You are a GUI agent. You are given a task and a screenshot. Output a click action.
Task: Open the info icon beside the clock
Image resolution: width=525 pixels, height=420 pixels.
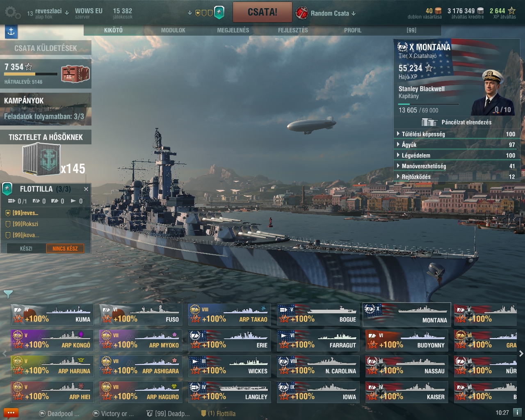(517, 412)
